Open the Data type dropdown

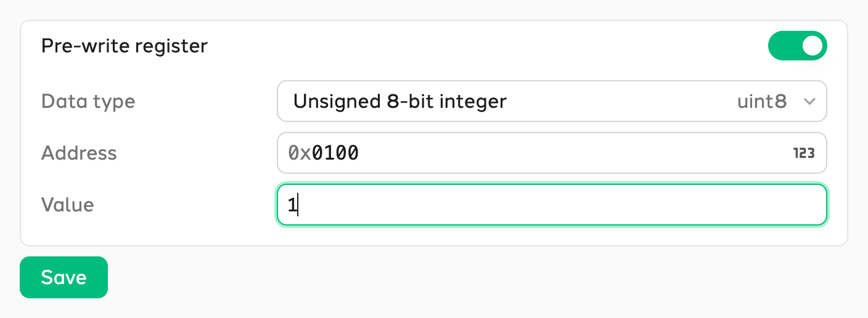click(552, 101)
